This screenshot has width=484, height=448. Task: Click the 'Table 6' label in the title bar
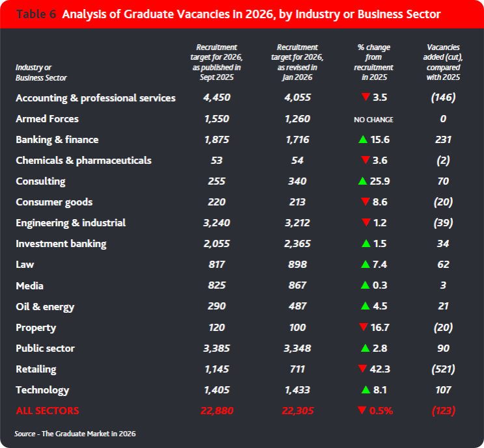pos(36,14)
